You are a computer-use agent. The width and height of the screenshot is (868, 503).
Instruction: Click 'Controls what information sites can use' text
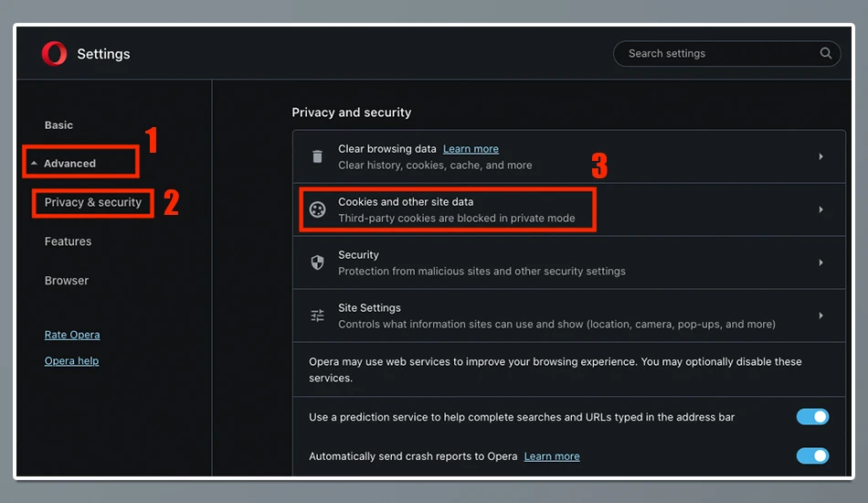(x=557, y=324)
